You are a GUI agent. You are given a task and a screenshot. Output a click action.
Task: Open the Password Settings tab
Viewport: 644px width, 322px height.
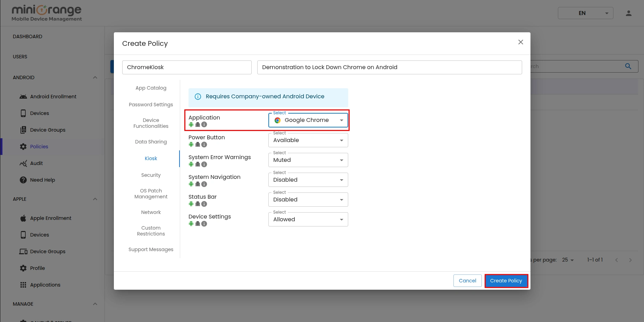(151, 104)
